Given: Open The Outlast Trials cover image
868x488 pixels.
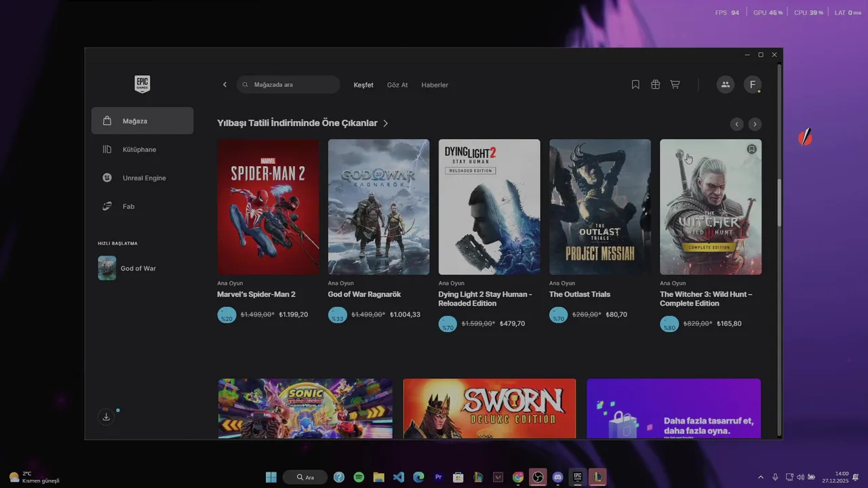Looking at the screenshot, I should [x=599, y=207].
